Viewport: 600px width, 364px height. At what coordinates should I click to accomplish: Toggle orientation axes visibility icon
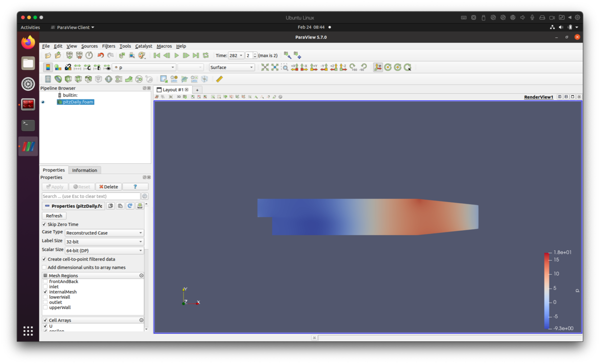pos(378,67)
